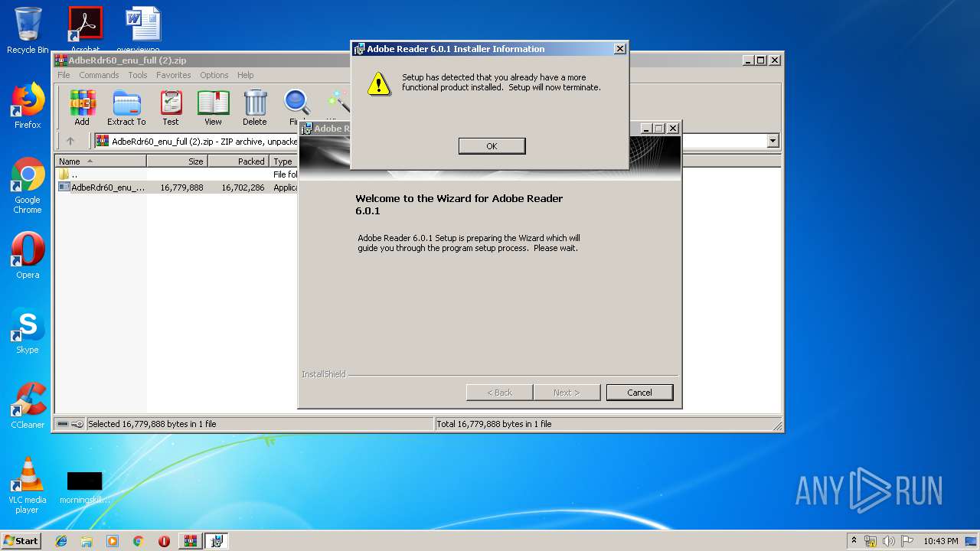Show hidden system tray icons

(x=854, y=541)
